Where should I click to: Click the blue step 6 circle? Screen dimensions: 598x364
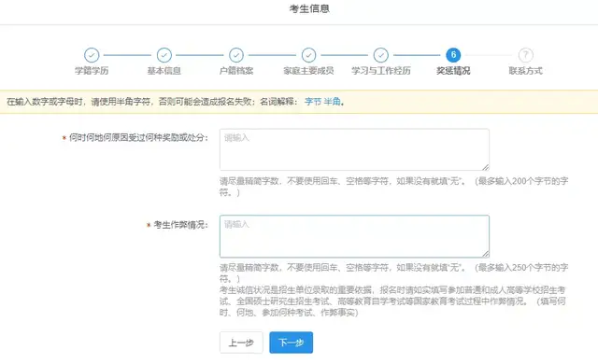[x=453, y=55]
